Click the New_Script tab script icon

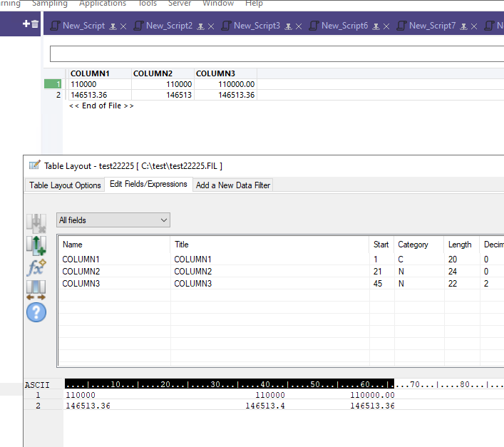pyautogui.click(x=55, y=26)
